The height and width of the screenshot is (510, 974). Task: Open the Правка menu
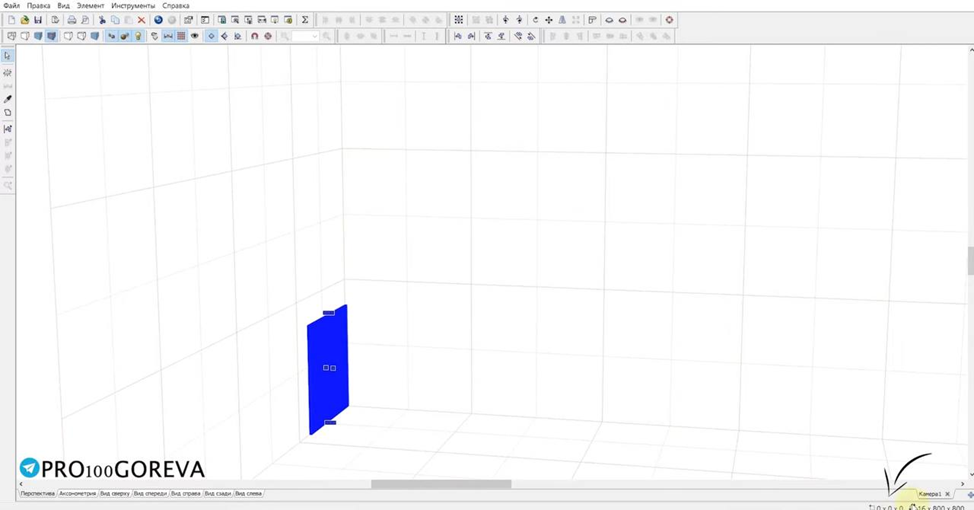coord(39,6)
